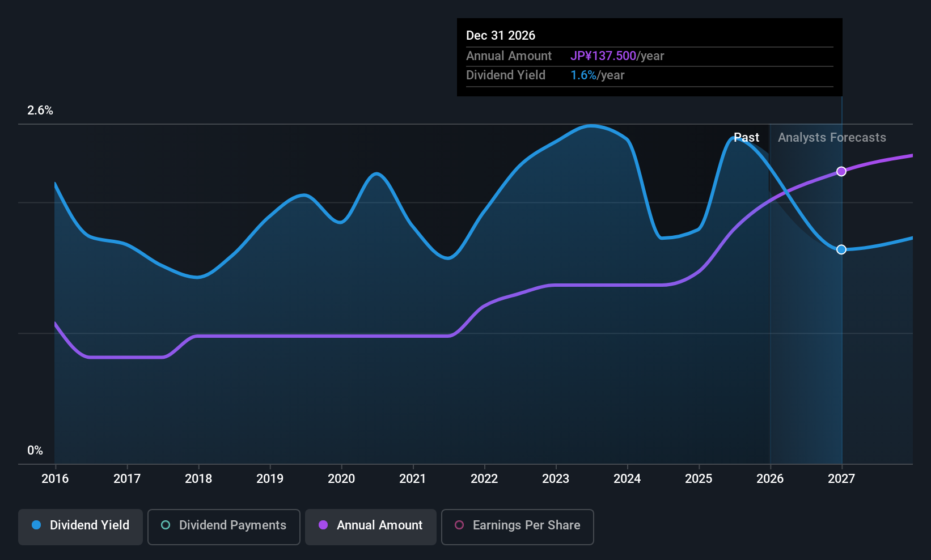Click the Analysts Forecasts label
The width and height of the screenshot is (931, 560).
[x=832, y=138]
